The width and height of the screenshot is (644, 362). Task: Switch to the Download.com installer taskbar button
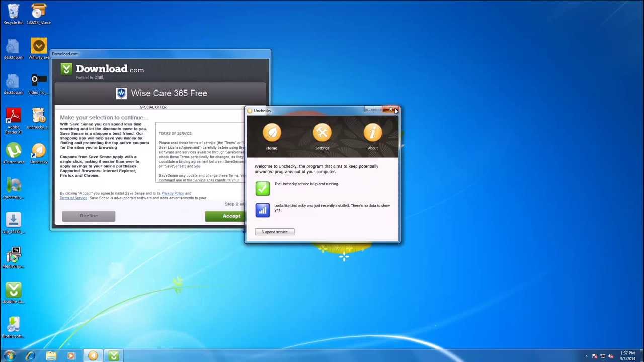(114, 356)
